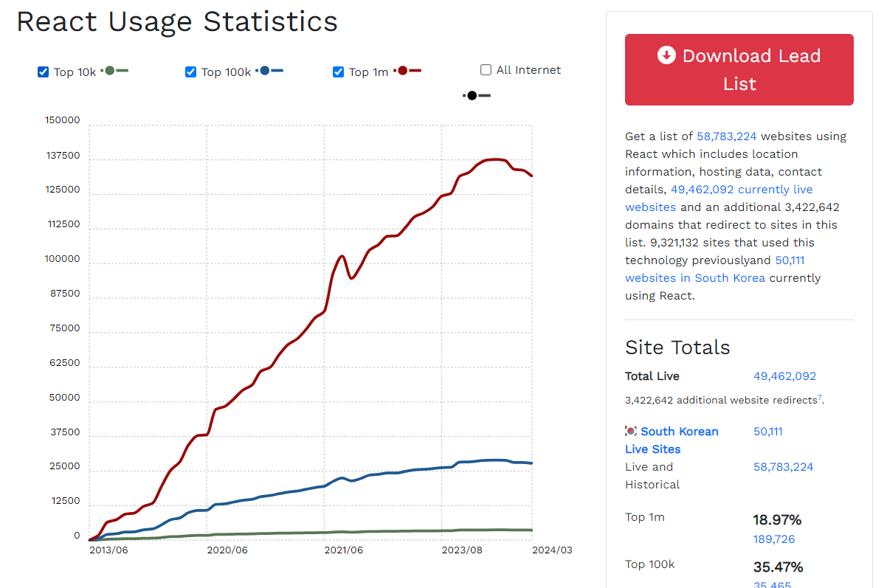This screenshot has height=588, width=887.
Task: Uncheck the Top 100k checkbox
Action: pyautogui.click(x=191, y=72)
